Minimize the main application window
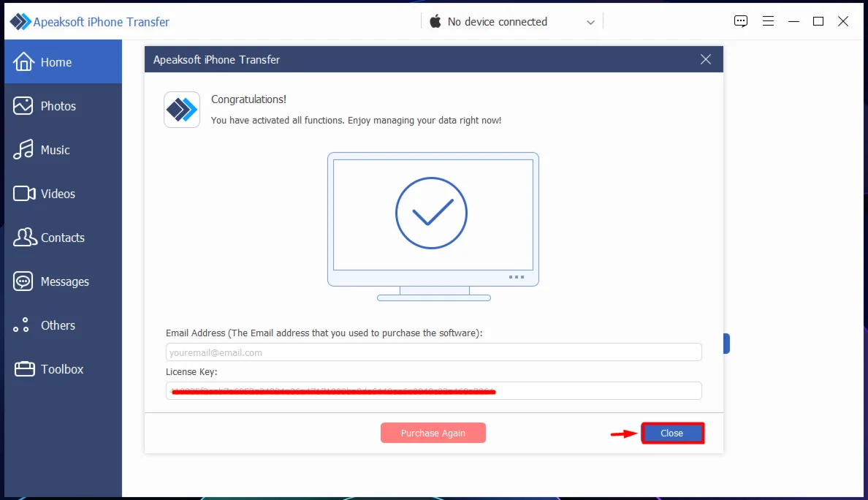The height and width of the screenshot is (500, 868). (x=793, y=21)
